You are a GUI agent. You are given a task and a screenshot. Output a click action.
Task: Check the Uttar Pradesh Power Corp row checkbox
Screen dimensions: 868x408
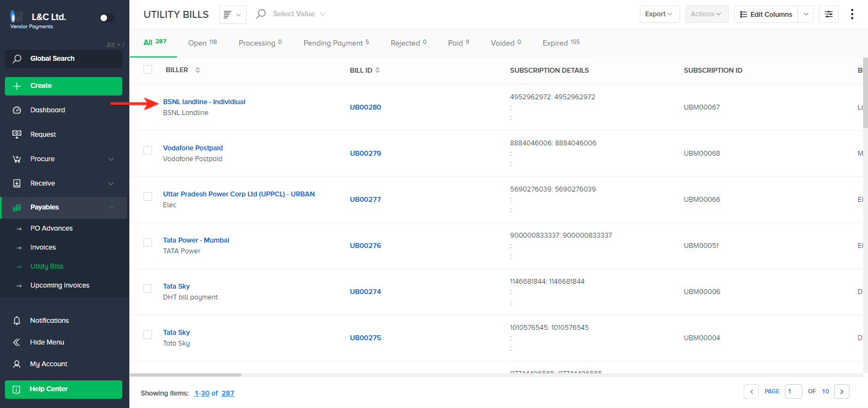pos(148,196)
